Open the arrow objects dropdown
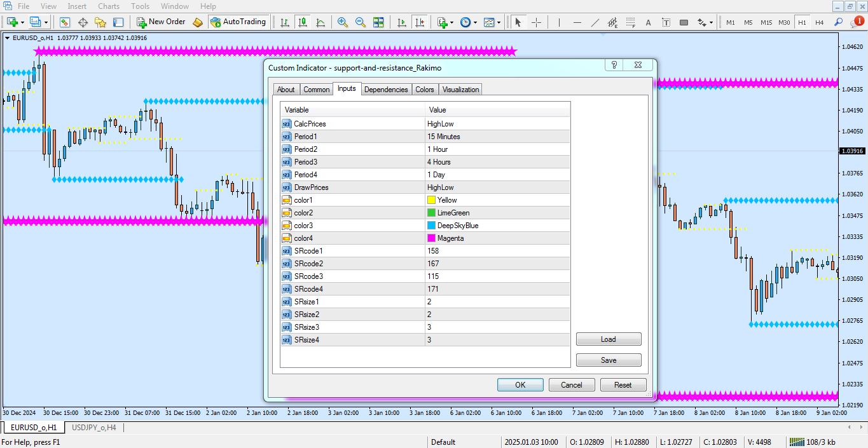 click(x=711, y=22)
